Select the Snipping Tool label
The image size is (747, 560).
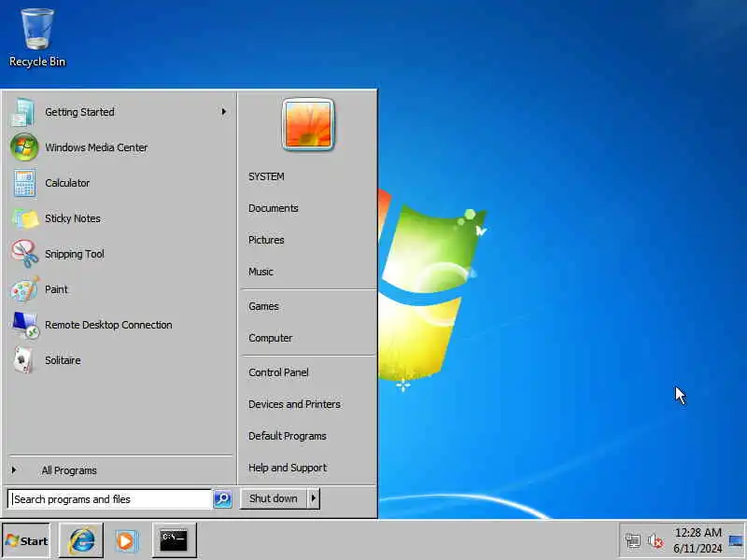click(75, 254)
